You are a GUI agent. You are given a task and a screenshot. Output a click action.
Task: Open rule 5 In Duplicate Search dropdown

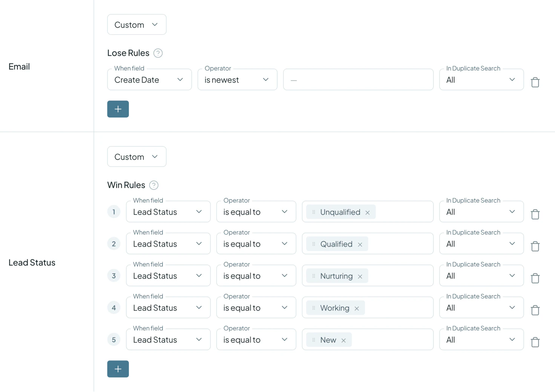coord(481,340)
